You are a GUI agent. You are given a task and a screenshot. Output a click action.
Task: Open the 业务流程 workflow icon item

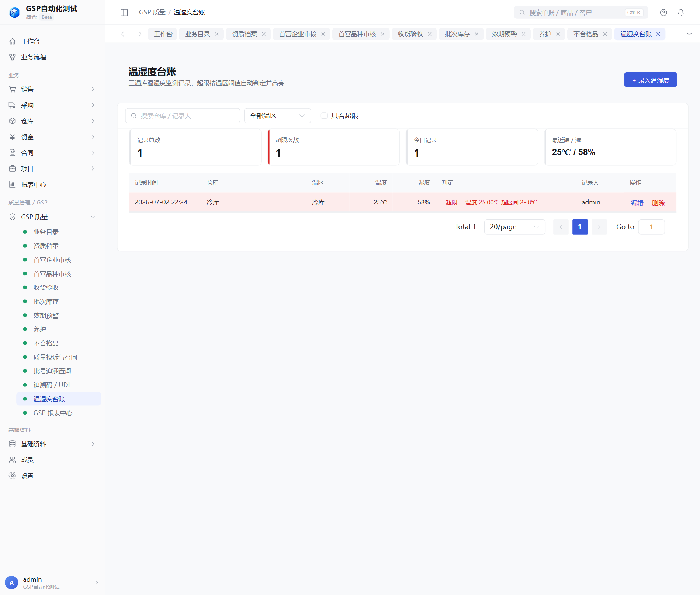coord(13,57)
